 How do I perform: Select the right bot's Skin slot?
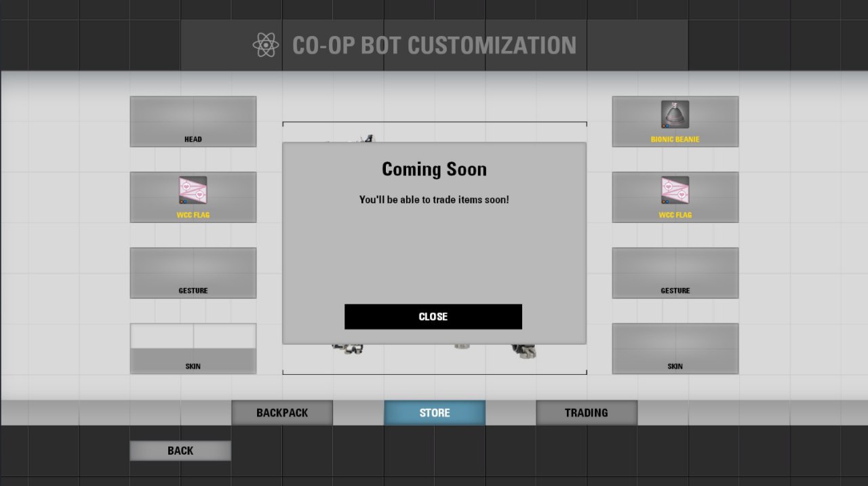(675, 348)
